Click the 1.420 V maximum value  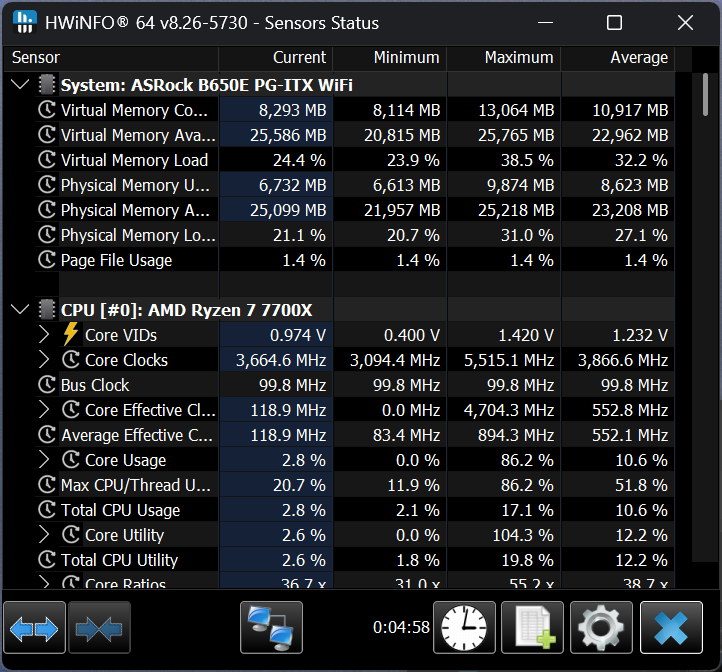[x=526, y=335]
